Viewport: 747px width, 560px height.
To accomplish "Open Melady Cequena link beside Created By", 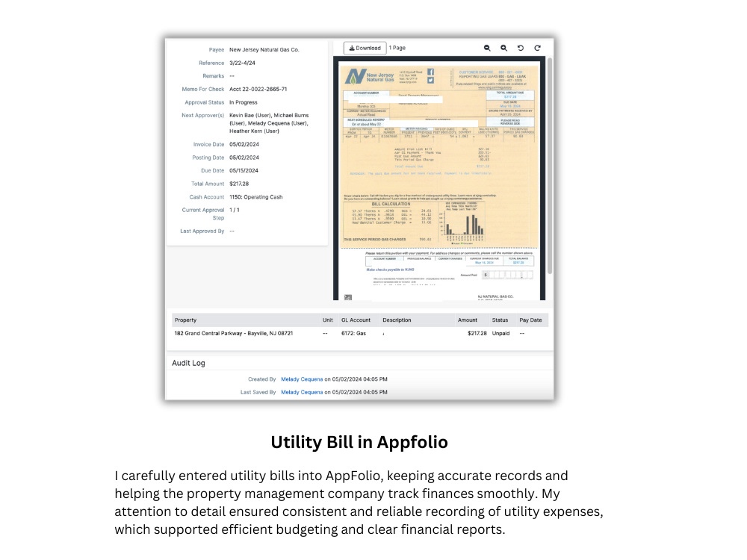I will tap(302, 379).
